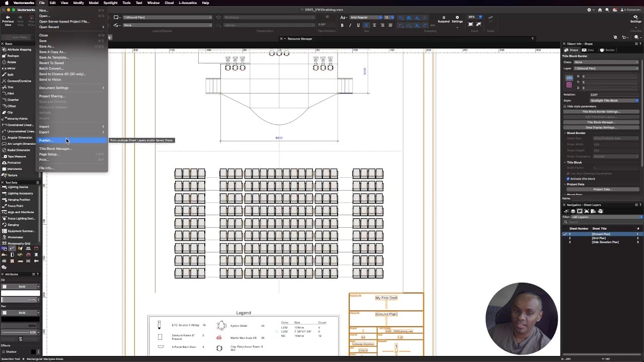The image size is (644, 362).
Task: Open the Filter All Layers dropdown
Action: [607, 217]
